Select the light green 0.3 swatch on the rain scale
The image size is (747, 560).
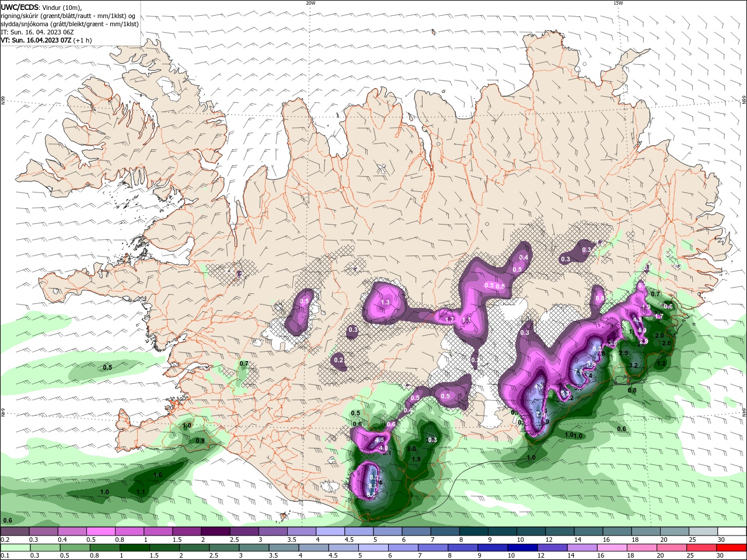[46, 548]
